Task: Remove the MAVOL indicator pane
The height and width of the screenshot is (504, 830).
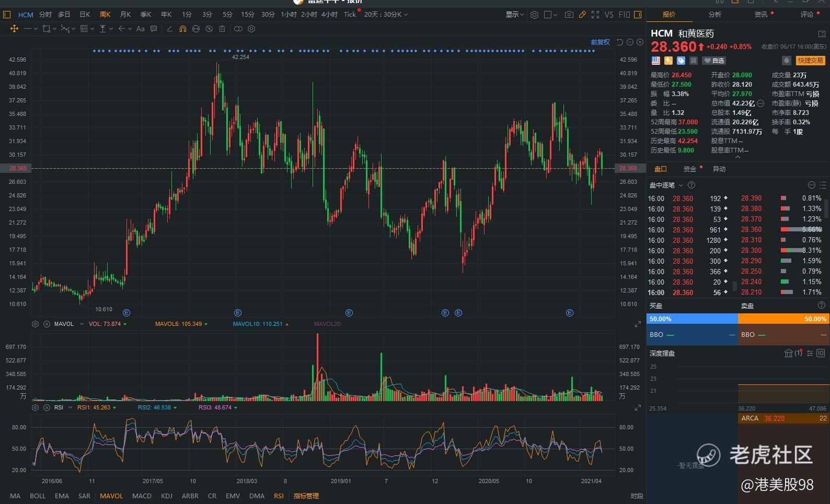Action: [x=47, y=324]
